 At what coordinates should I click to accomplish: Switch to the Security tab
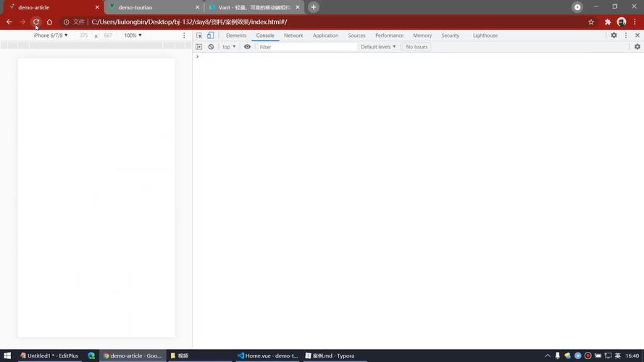tap(450, 35)
